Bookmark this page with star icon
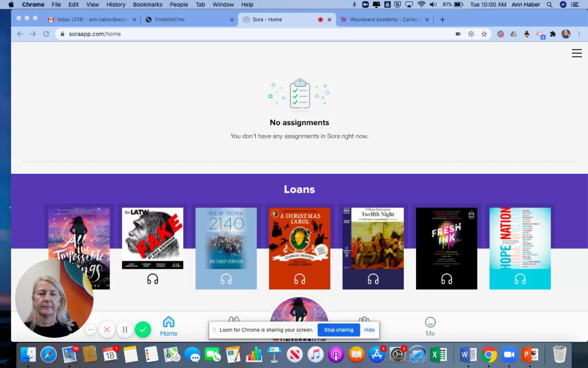Viewport: 588px width, 368px height. [484, 34]
